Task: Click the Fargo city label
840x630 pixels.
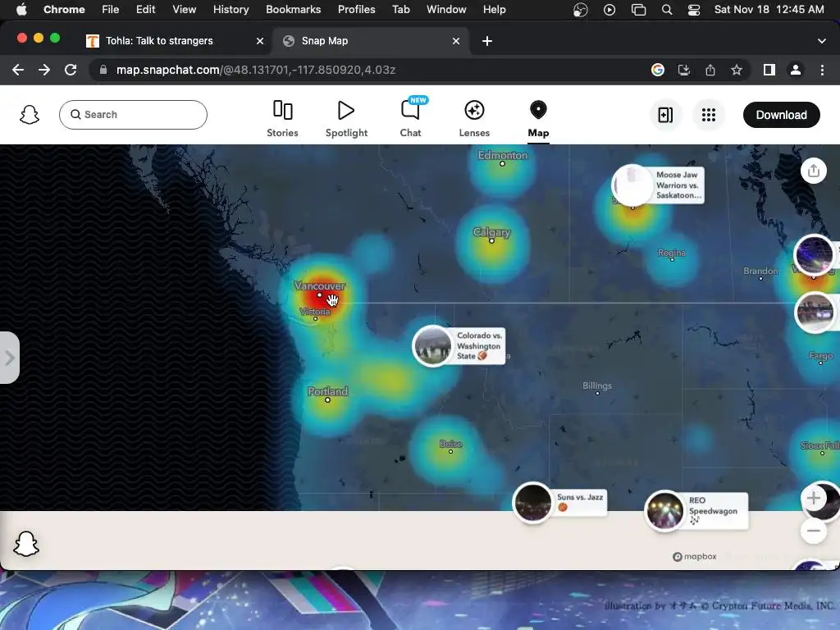Action: [820, 356]
